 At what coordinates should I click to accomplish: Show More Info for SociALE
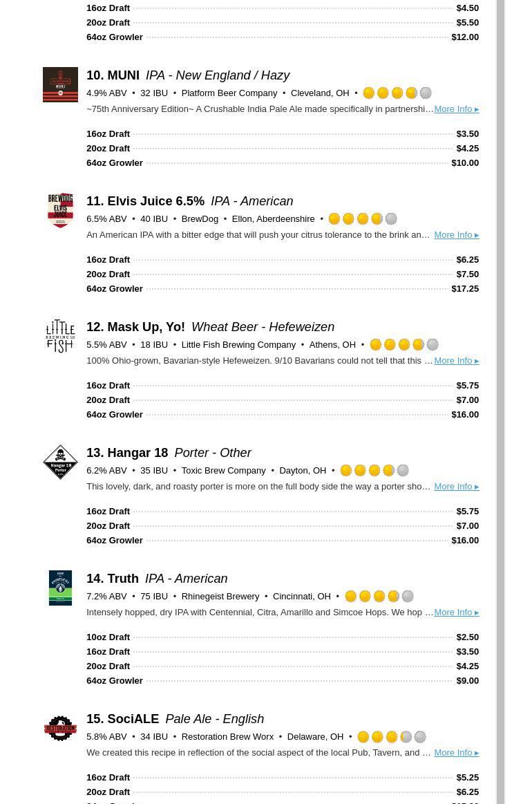coord(456,753)
